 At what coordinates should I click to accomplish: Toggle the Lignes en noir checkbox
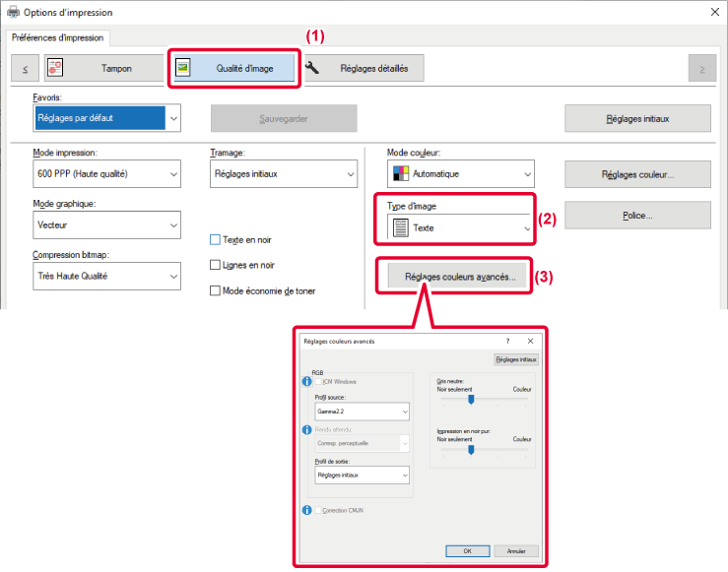[215, 265]
